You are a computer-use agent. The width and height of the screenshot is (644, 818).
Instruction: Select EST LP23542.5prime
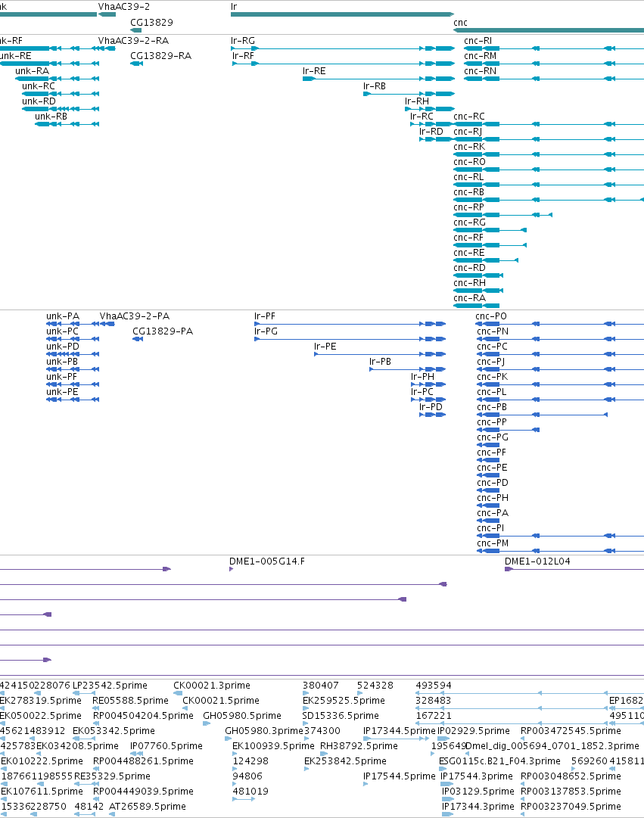(x=110, y=686)
